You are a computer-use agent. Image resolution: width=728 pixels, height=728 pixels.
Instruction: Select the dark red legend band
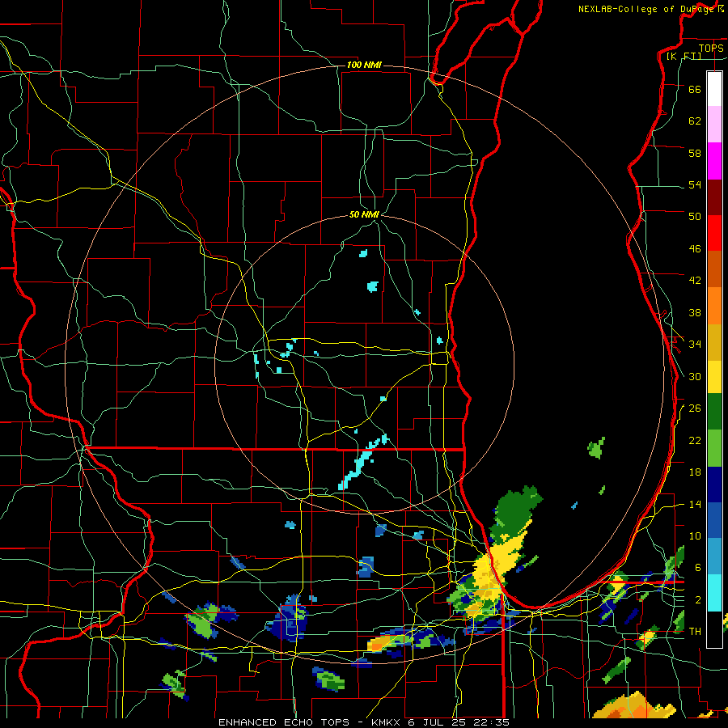(714, 197)
